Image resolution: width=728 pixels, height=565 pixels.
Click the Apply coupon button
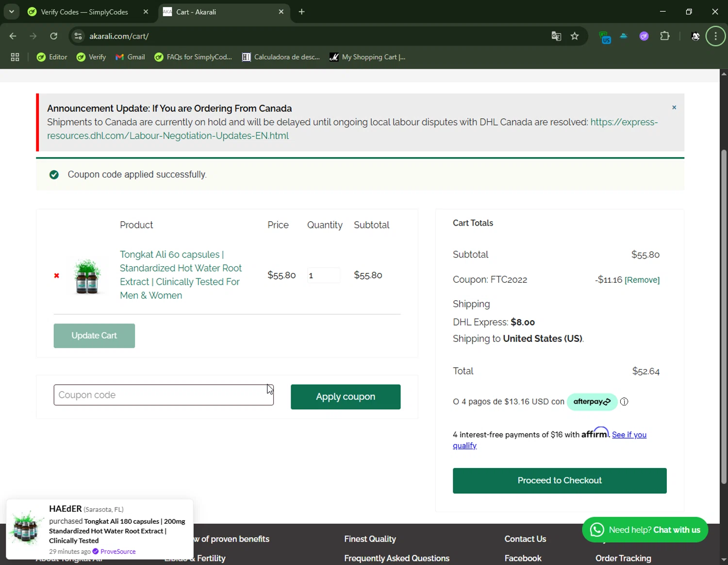[346, 397]
